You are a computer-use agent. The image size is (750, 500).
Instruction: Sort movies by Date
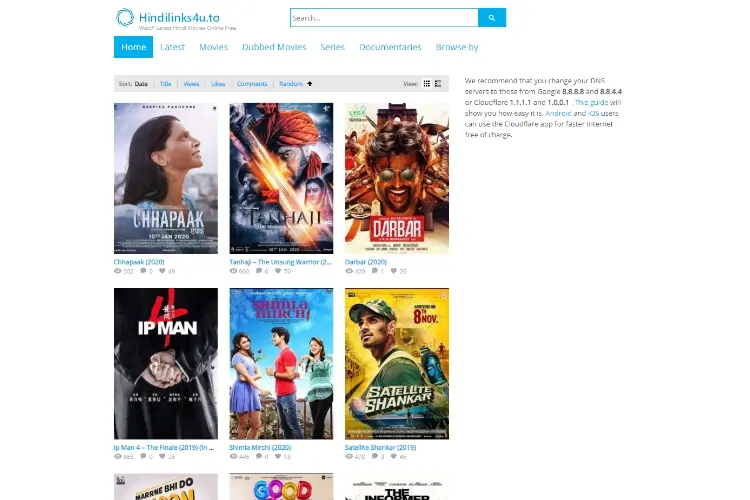pyautogui.click(x=141, y=84)
